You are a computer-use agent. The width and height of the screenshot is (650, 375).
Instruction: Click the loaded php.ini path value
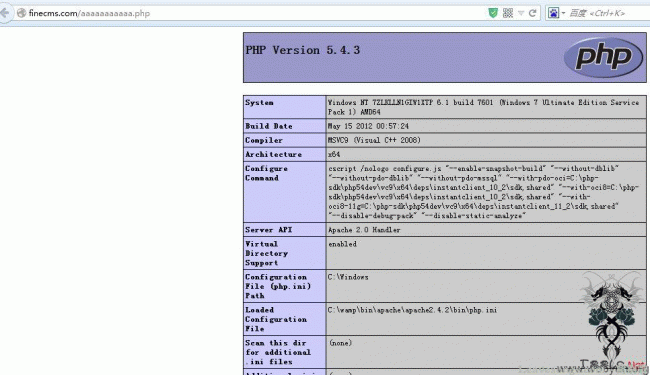(x=412, y=310)
